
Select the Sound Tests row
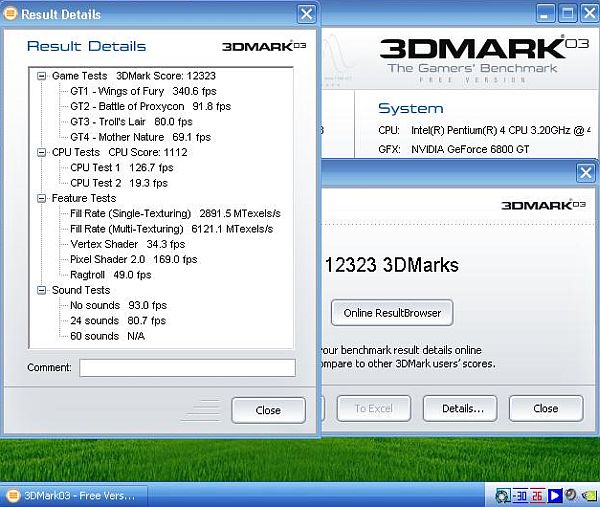click(81, 290)
